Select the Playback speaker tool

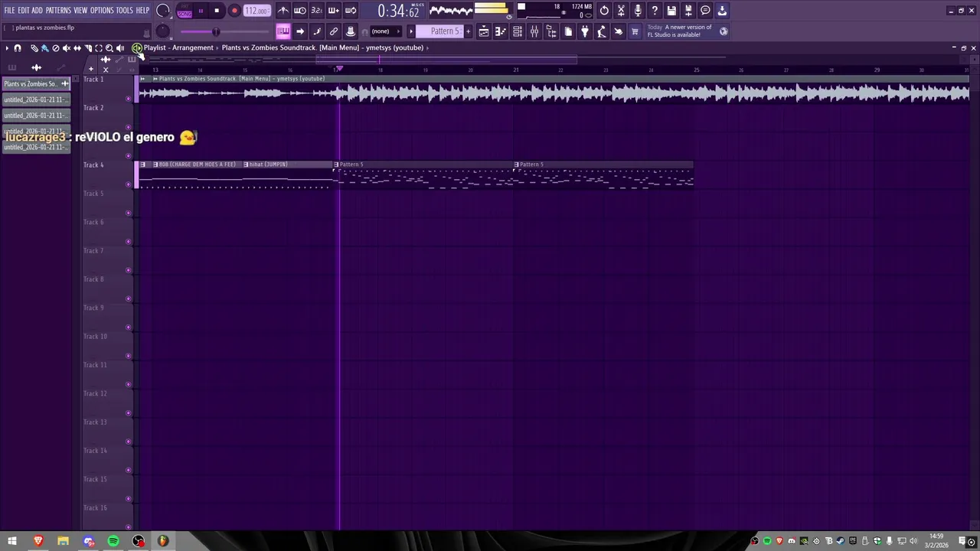point(119,48)
